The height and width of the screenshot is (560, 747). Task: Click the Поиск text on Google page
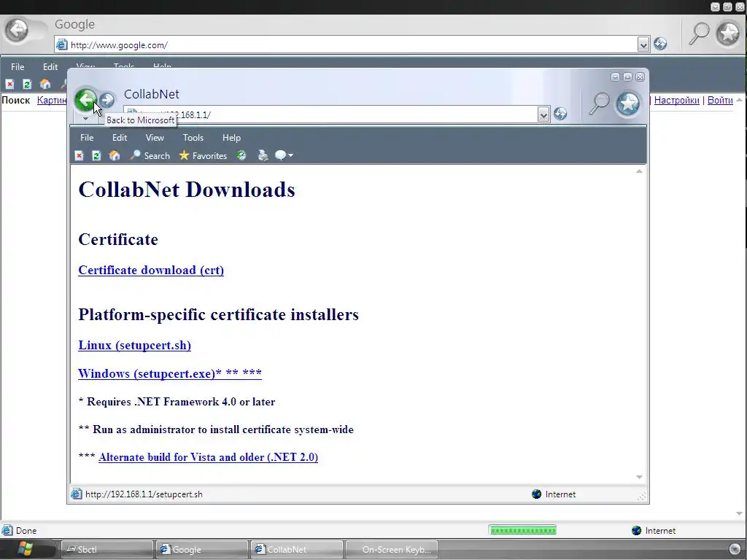pos(16,100)
